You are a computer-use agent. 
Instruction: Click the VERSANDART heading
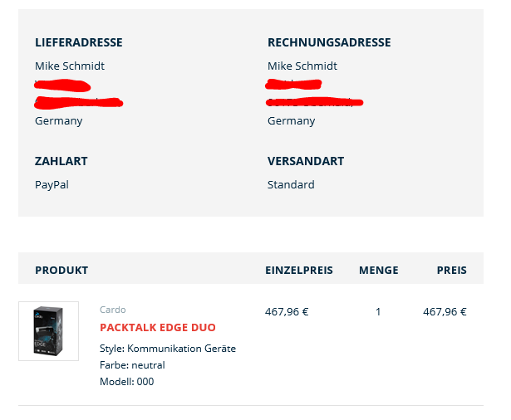click(x=306, y=161)
